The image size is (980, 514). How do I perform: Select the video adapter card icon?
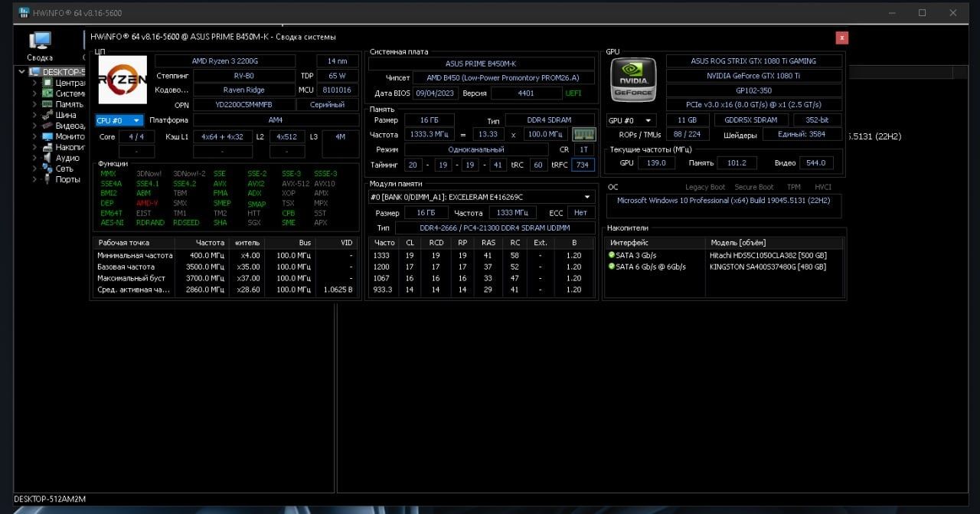[x=47, y=126]
